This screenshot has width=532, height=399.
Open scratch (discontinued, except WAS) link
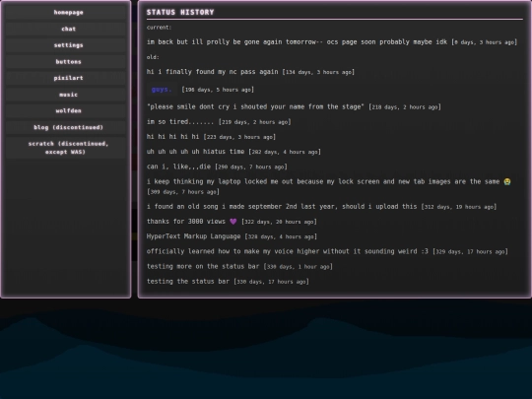[x=66, y=148]
